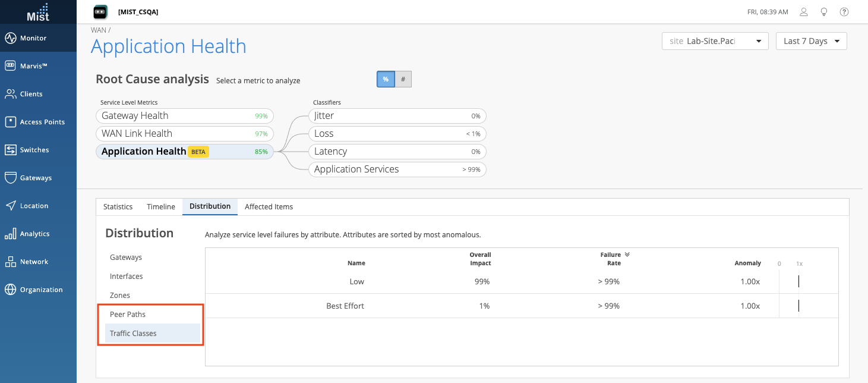This screenshot has height=383, width=868.
Task: Click the Gateways shield icon
Action: coord(10,178)
